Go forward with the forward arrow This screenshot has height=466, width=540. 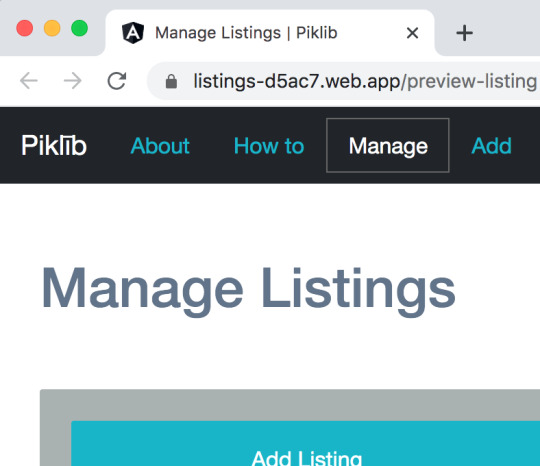coord(73,81)
